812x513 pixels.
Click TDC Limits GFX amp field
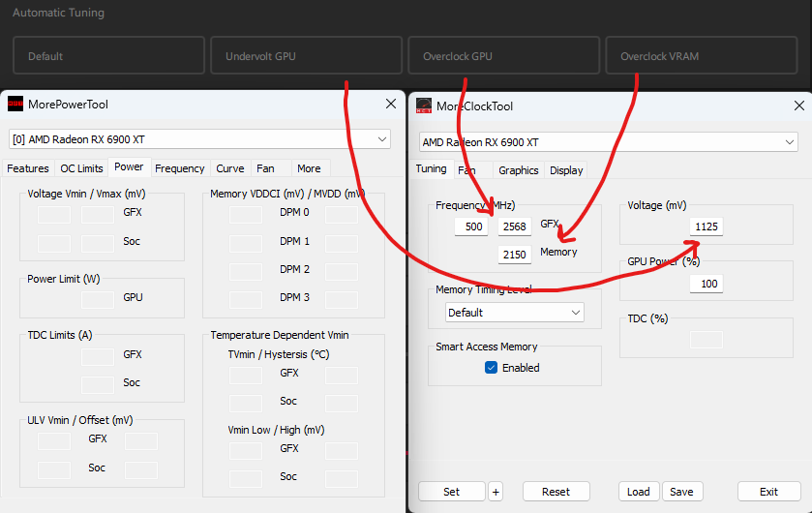click(x=98, y=356)
